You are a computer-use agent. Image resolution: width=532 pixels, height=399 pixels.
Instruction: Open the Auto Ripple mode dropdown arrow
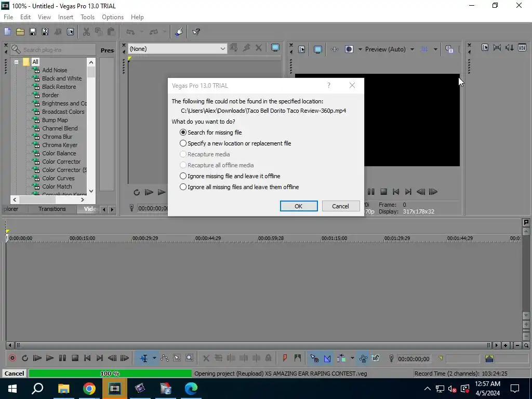pos(352,358)
